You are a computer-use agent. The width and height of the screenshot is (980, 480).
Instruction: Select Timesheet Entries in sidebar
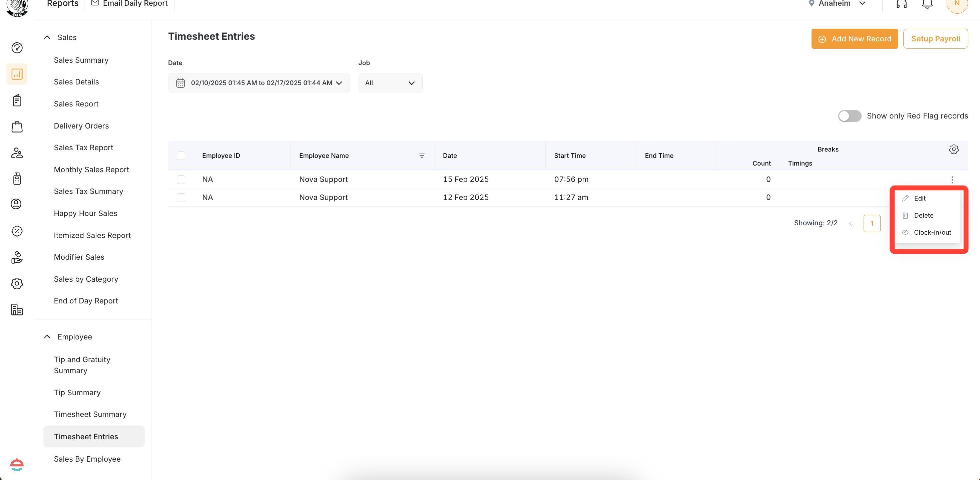coord(94,437)
